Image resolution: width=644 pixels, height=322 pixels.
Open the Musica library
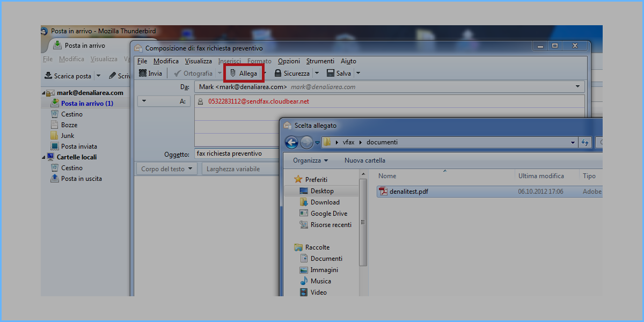[315, 281]
